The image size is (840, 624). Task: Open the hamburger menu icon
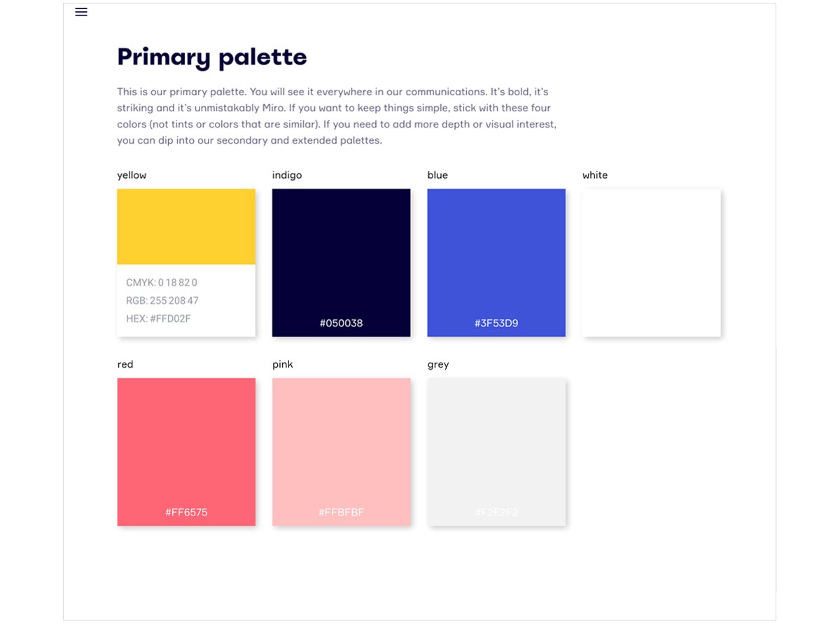[x=81, y=12]
